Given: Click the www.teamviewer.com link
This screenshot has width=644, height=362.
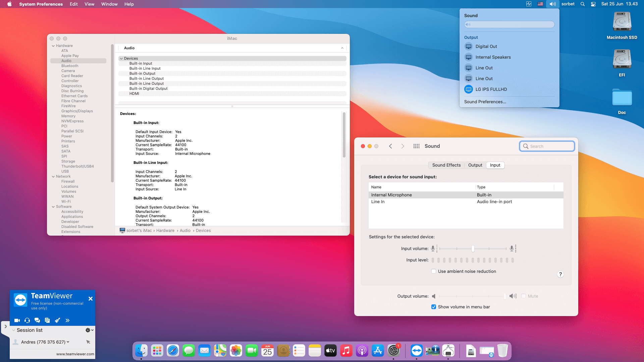Looking at the screenshot, I should pyautogui.click(x=75, y=354).
